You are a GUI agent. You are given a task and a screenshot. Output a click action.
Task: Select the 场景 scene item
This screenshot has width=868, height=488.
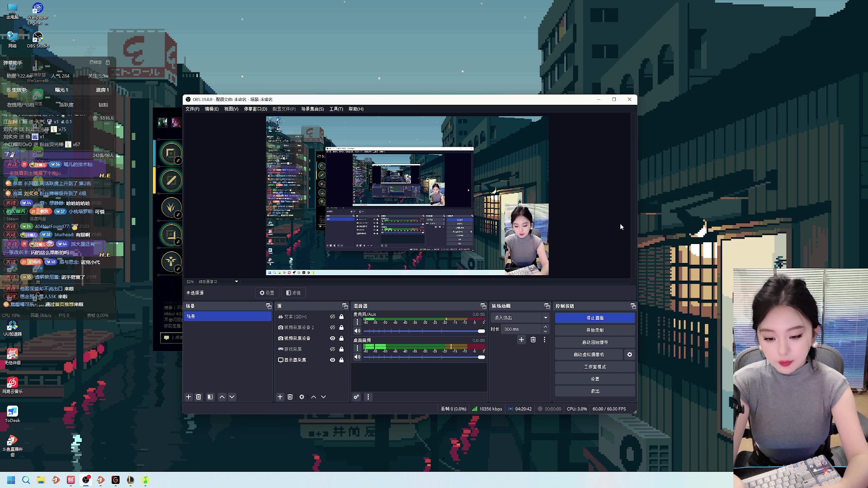[x=227, y=316]
